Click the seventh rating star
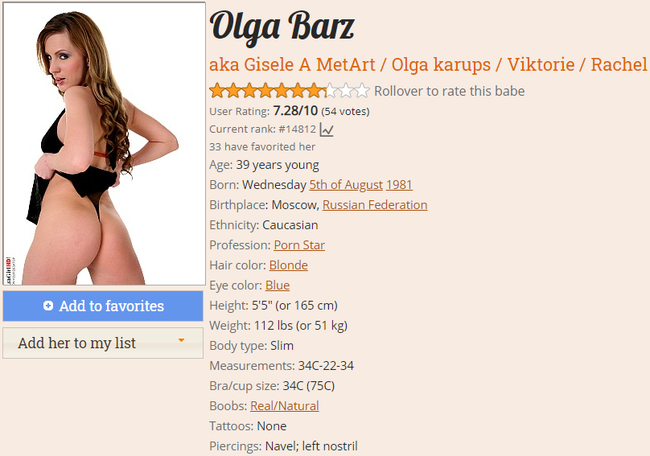 [314, 90]
